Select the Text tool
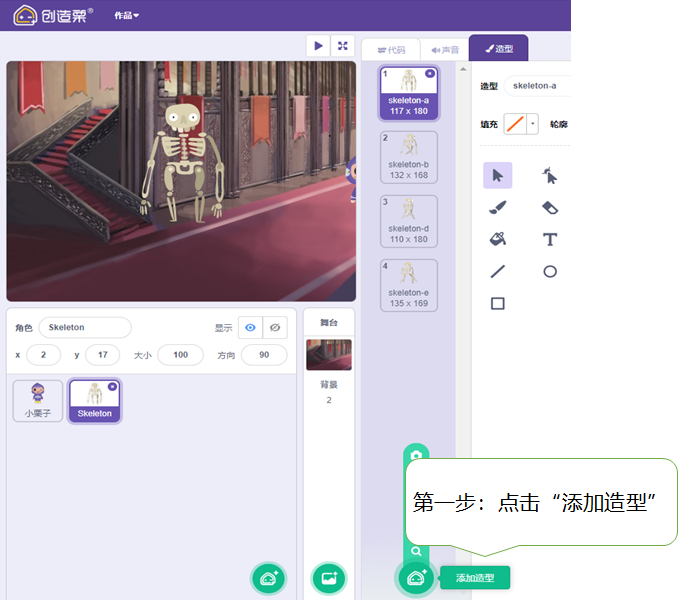Image resolution: width=682 pixels, height=600 pixels. (550, 239)
